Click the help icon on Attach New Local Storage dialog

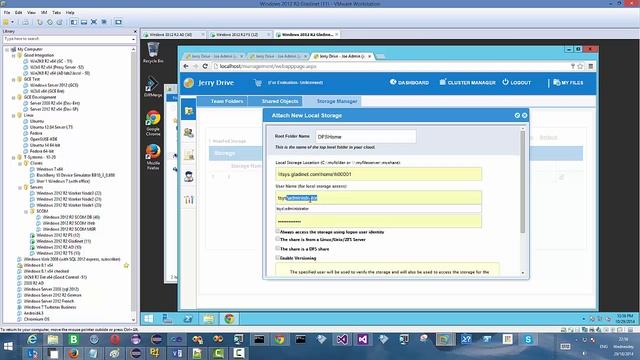click(x=517, y=116)
